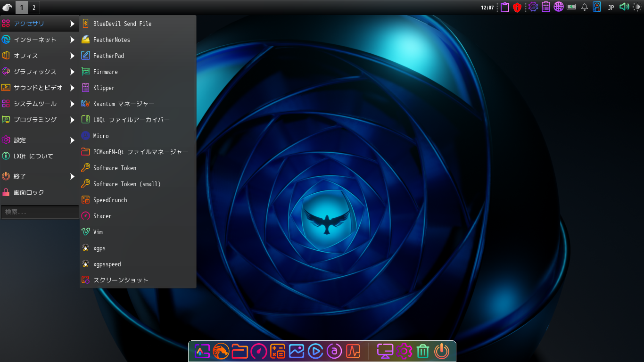Open FeatherNotes from the accessories list

click(138, 40)
